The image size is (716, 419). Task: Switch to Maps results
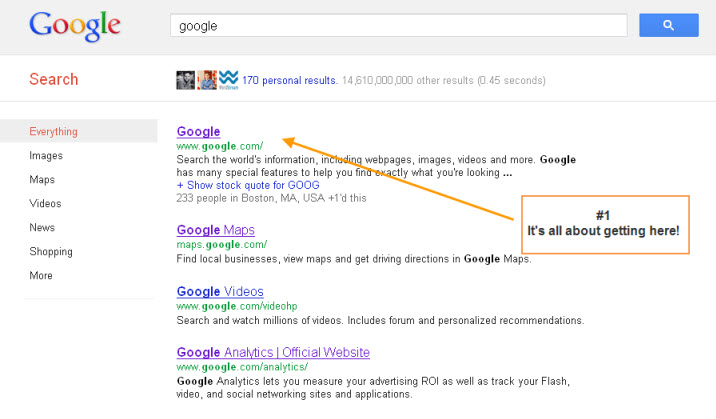[42, 179]
